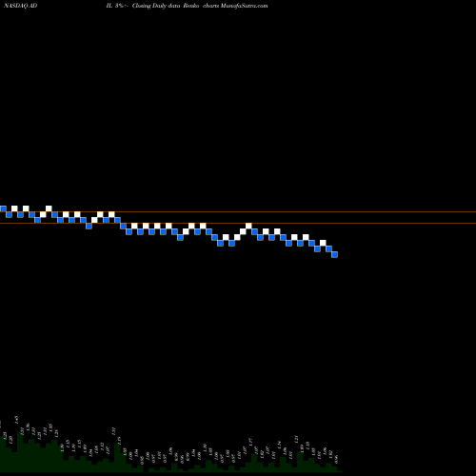Click the upper orange horizontal level line
This screenshot has width=476, height=476.
click(238, 211)
